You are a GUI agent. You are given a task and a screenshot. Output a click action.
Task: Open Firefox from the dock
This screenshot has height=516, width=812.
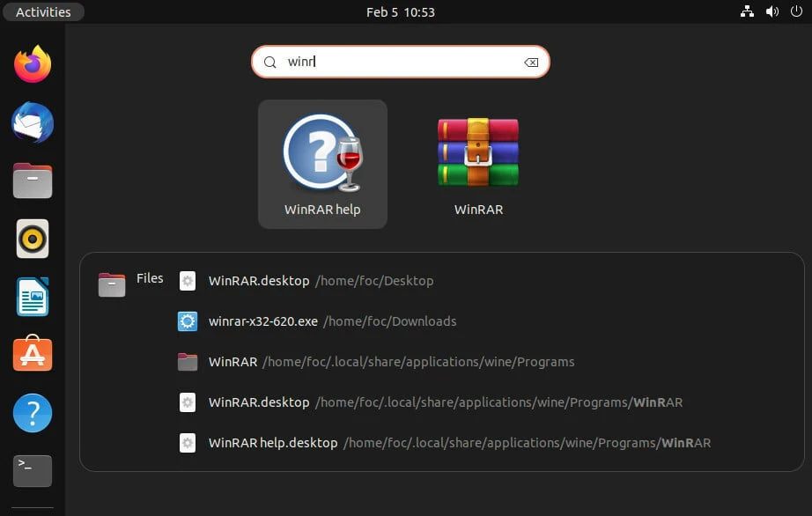click(33, 65)
